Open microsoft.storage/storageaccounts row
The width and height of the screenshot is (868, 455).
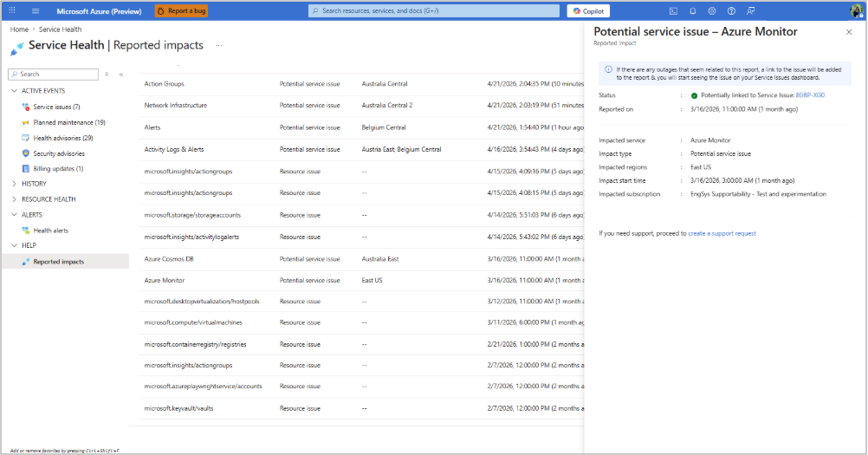pos(361,215)
